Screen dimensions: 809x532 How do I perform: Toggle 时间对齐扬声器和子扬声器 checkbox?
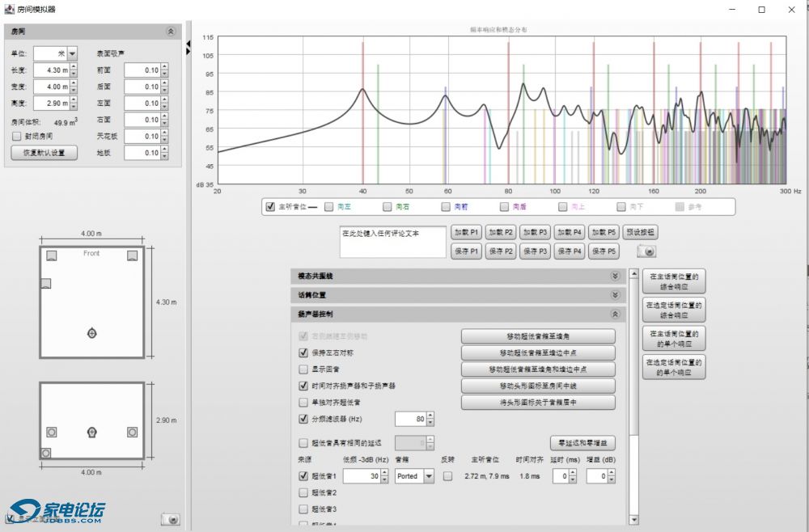pyautogui.click(x=303, y=386)
